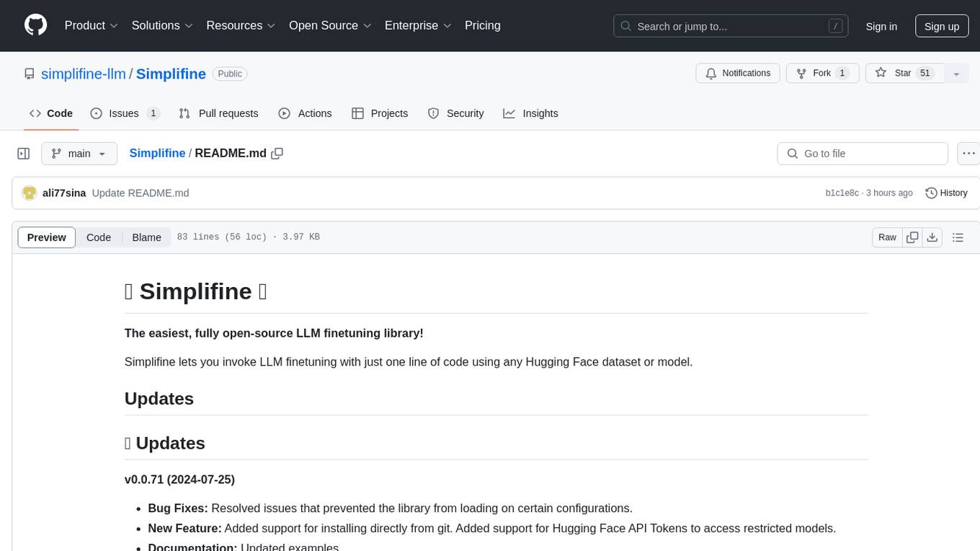
Task: Go to Simplifine root in breadcrumb
Action: coord(157,153)
